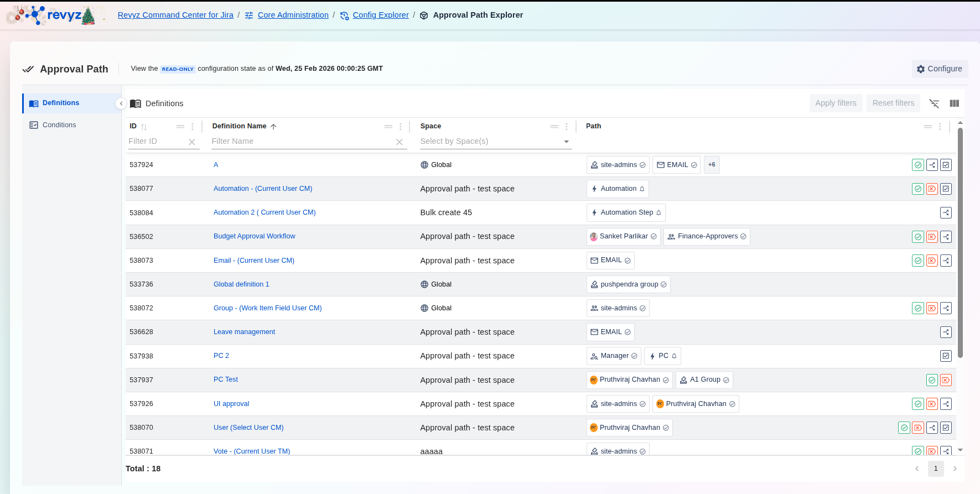Open the column chooser icon

coord(954,103)
